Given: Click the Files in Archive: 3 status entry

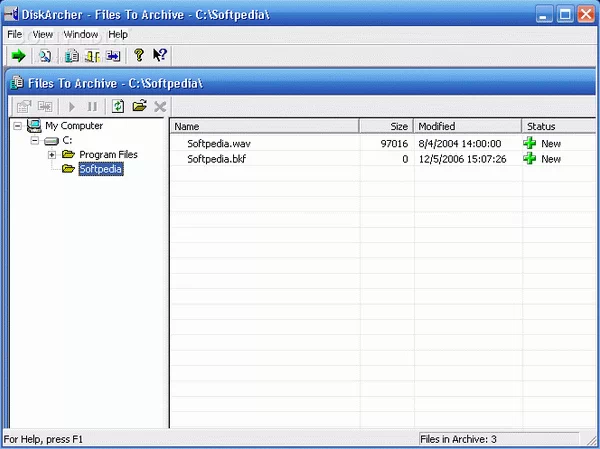Looking at the screenshot, I should coord(499,439).
